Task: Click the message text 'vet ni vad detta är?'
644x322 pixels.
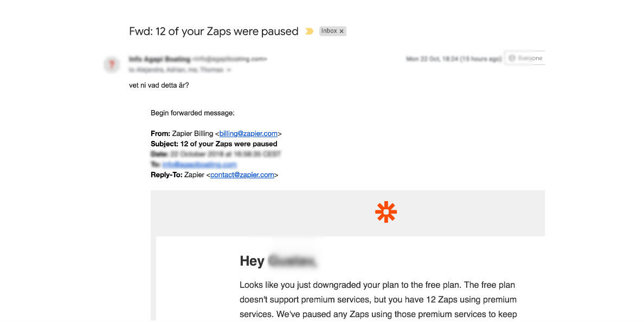Action: point(159,85)
